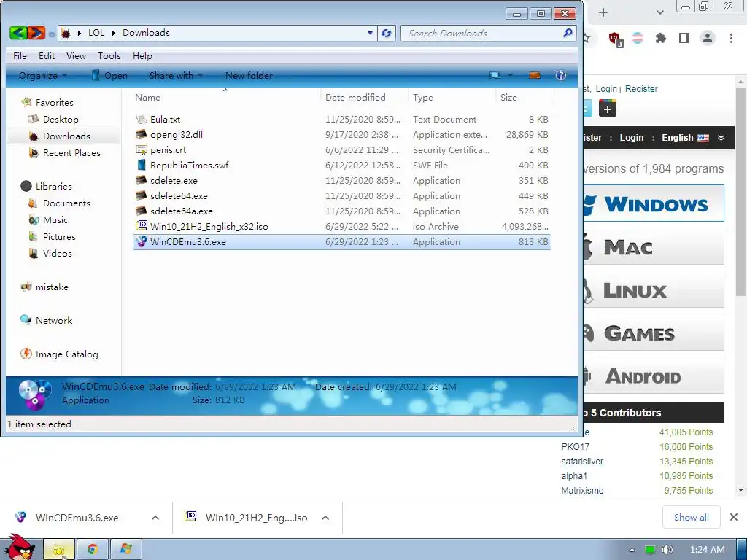Click the Refresh button beside the address bar
Image resolution: width=747 pixels, height=560 pixels.
387,33
